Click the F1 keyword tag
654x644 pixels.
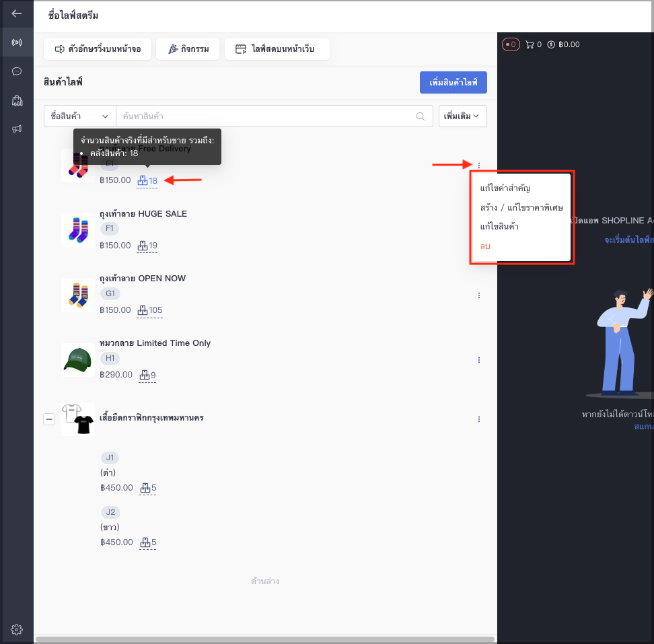(109, 229)
